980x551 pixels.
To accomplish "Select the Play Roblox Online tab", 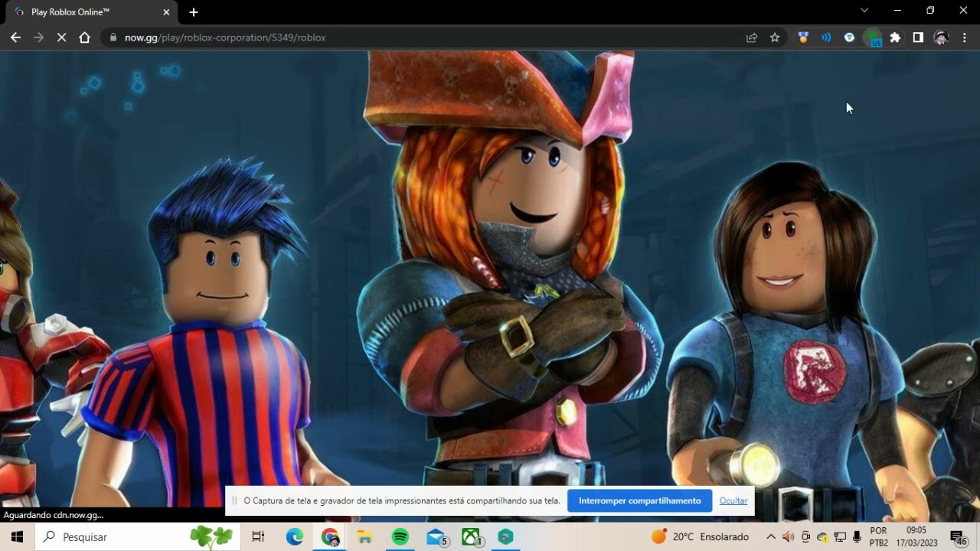I will click(90, 12).
